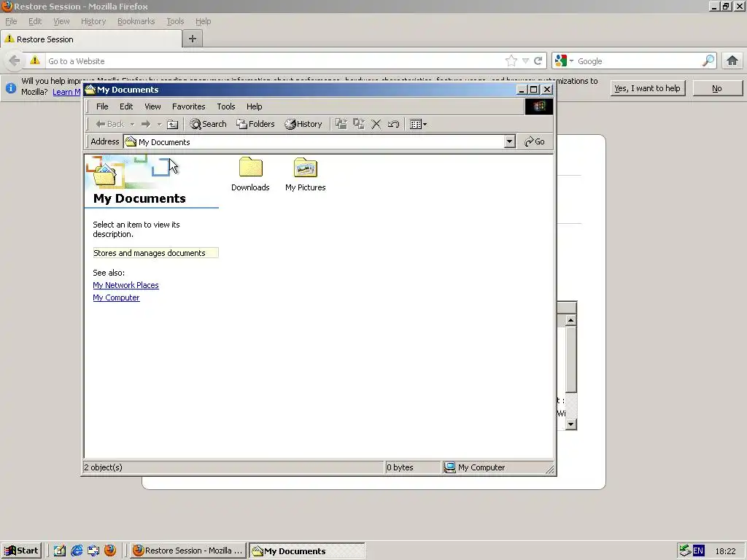The height and width of the screenshot is (560, 747).
Task: Click the Windows flag throbber icon
Action: coord(539,106)
